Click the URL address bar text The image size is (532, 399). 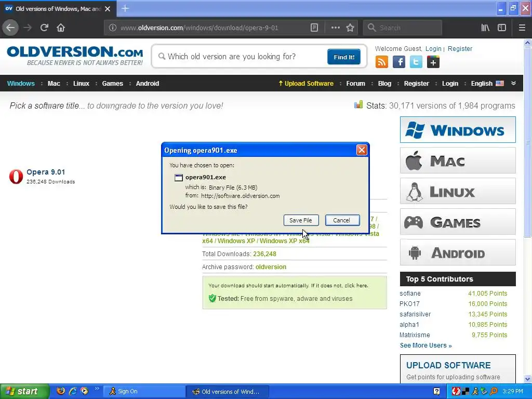point(199,28)
